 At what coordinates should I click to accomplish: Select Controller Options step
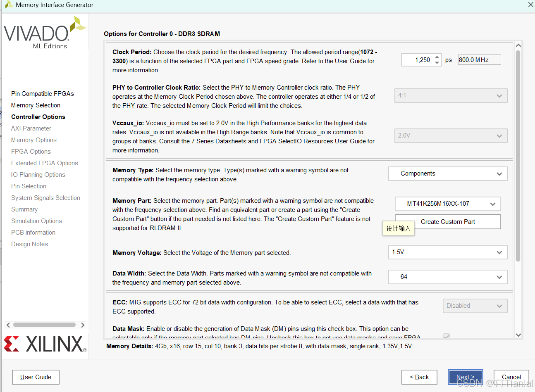pos(38,117)
